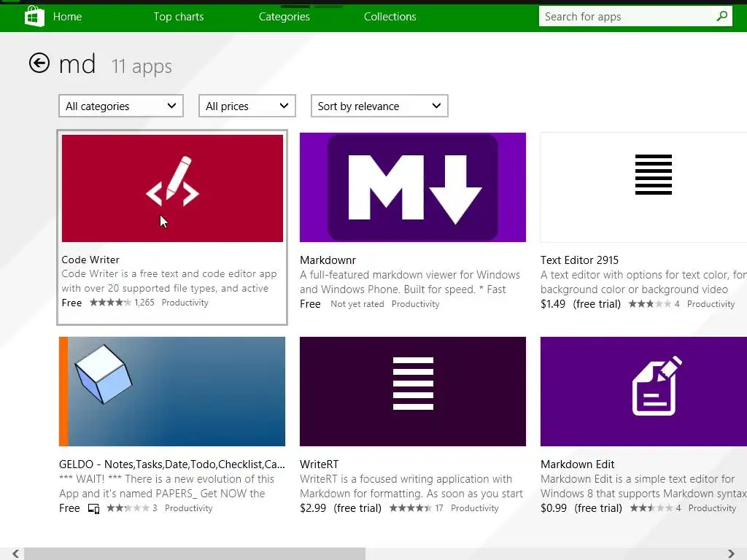Screen dimensions: 747x560
Task: Click the WriteRT title
Action: coord(320,464)
